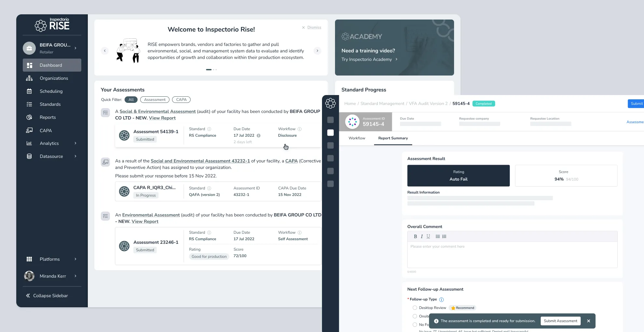Click info icon next to Standard in Assessment 54139-1

(209, 129)
